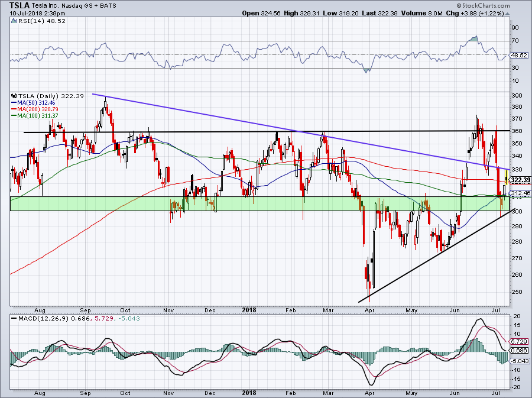Click the candlestick icon beside TSLA (Daily)

pos(14,96)
